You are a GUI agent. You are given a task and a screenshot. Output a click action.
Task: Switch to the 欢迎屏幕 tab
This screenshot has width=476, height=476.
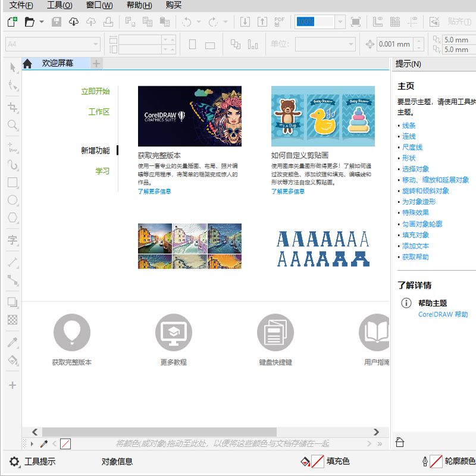coord(58,62)
